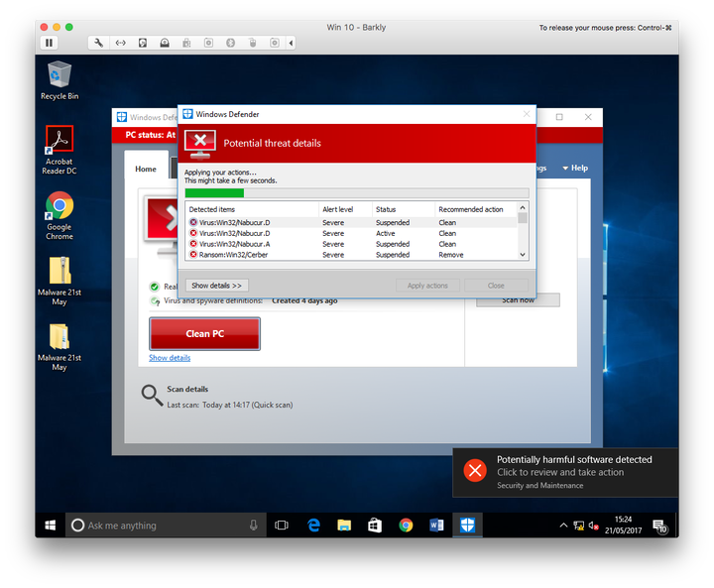This screenshot has width=714, height=588.
Task: Click network status tray icon
Action: coord(579,526)
